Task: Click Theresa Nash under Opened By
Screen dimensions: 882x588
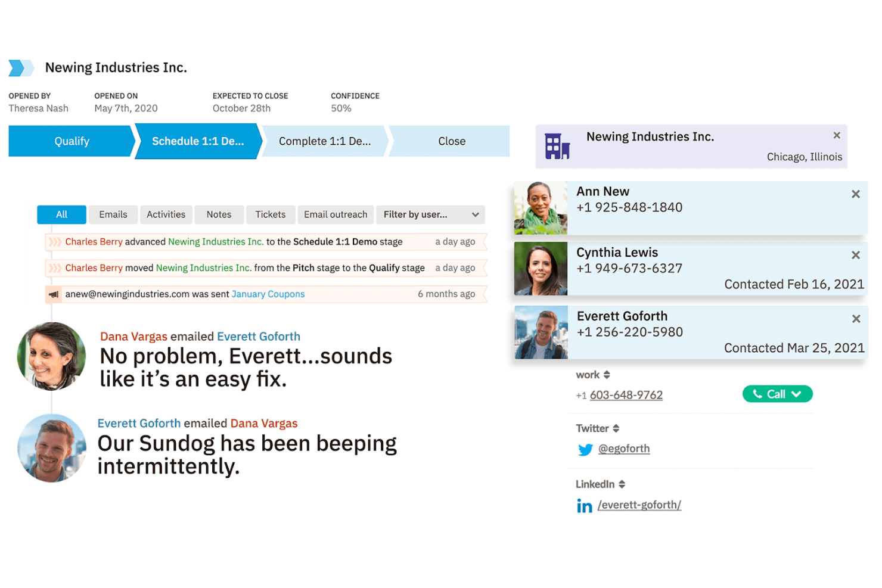Action: 39,108
